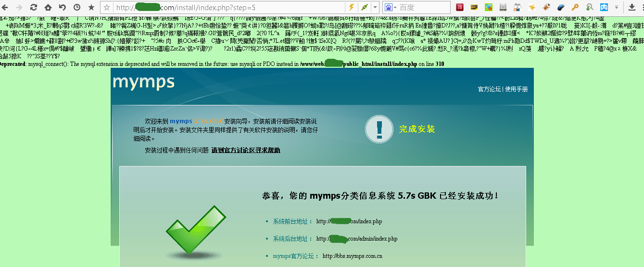Click the 请到官方讨论区寻求帮助 link
Viewport: 644px width, 267px height.
coord(245,150)
